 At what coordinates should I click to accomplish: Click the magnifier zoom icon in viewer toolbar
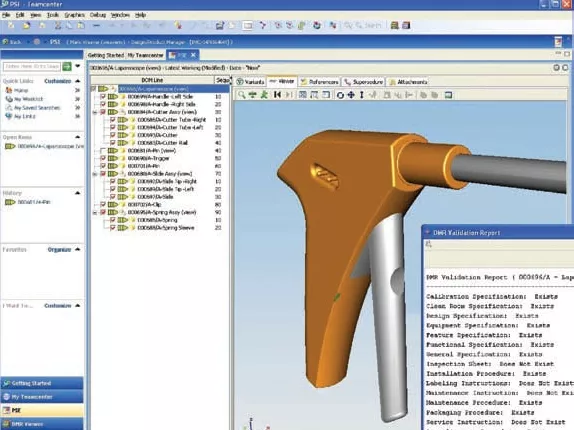click(242, 95)
